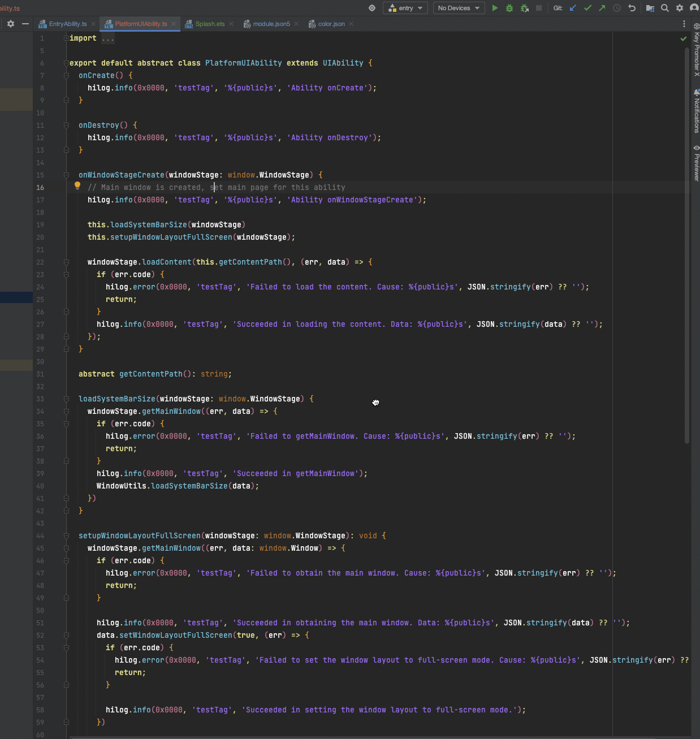Collapse the onCreate method fold marker

[66, 75]
